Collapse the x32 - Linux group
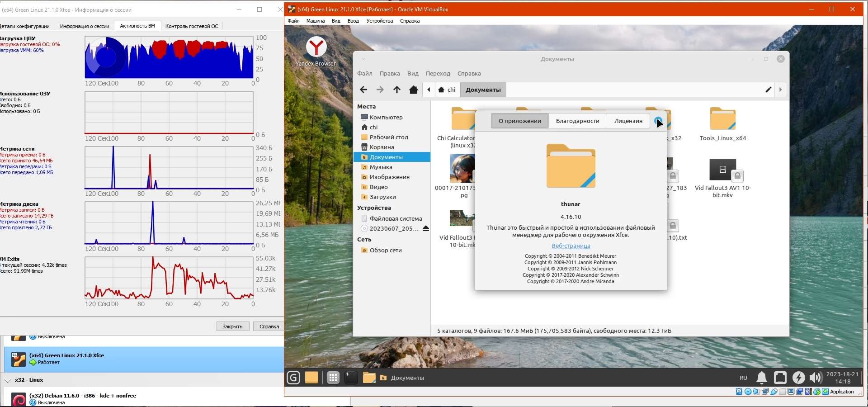Screen dimensions: 868x407 click(x=8, y=380)
